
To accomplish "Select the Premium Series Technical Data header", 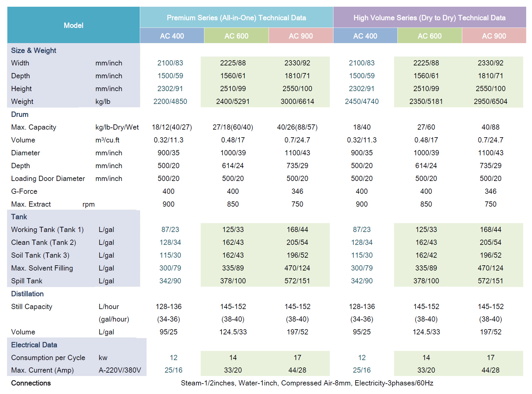I will point(236,18).
